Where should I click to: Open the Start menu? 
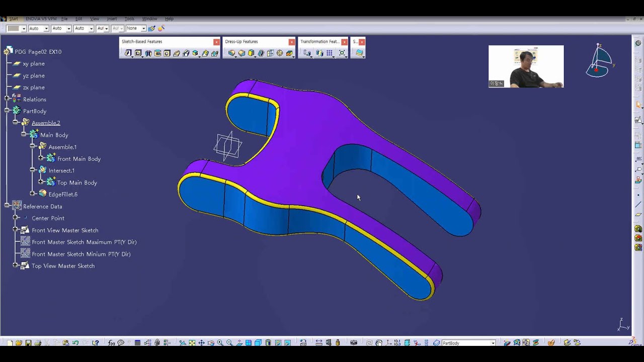point(14,19)
